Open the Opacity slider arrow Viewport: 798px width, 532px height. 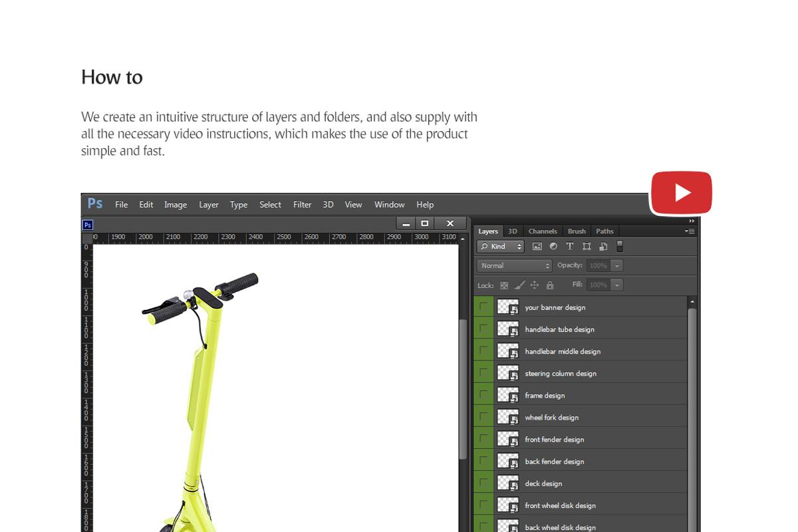(x=617, y=265)
